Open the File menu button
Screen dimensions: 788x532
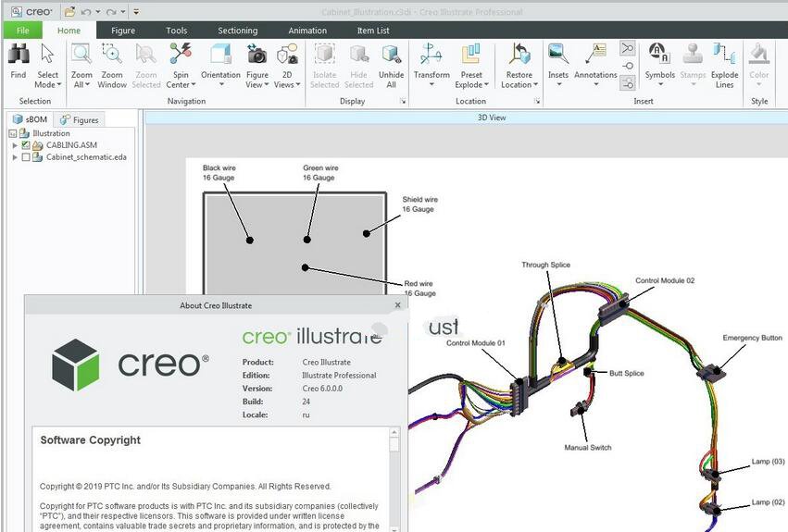coord(22,31)
